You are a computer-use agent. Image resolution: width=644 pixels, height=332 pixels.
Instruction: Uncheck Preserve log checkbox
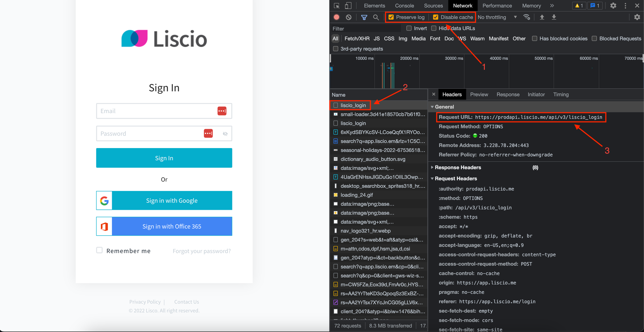pyautogui.click(x=391, y=17)
